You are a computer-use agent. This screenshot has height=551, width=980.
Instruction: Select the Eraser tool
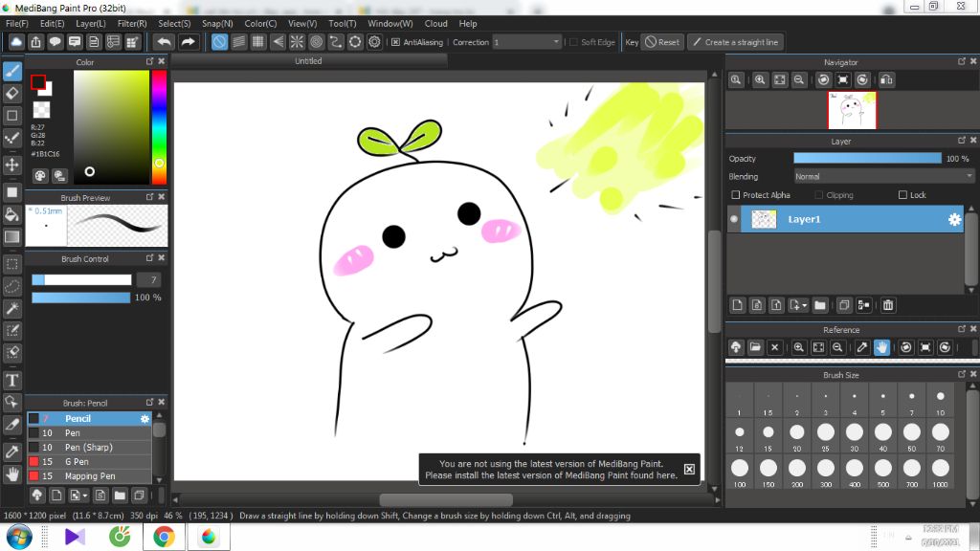[11, 94]
